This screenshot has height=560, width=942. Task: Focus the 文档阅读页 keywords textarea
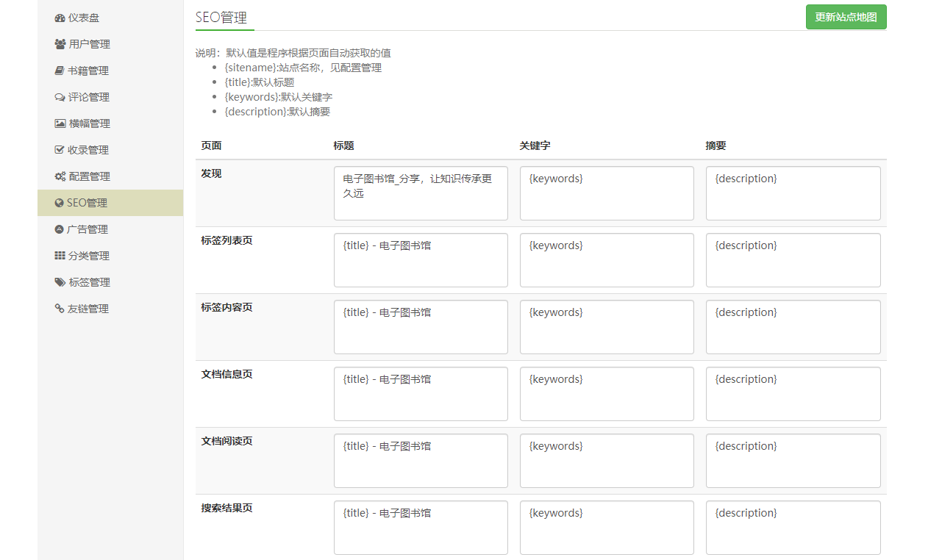607,461
